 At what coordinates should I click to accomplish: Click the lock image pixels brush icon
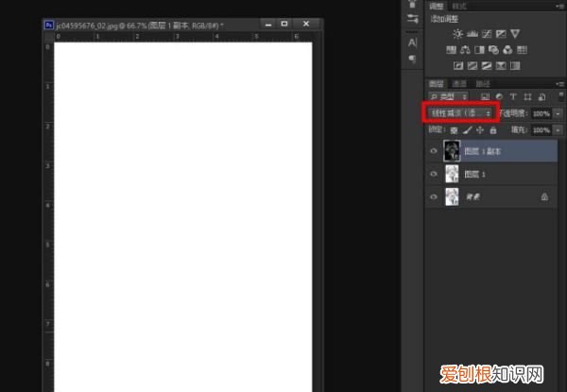pyautogui.click(x=467, y=128)
